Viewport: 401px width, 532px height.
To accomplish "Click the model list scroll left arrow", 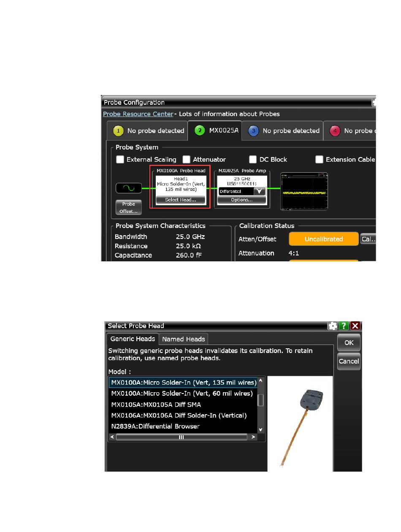I will [x=112, y=437].
